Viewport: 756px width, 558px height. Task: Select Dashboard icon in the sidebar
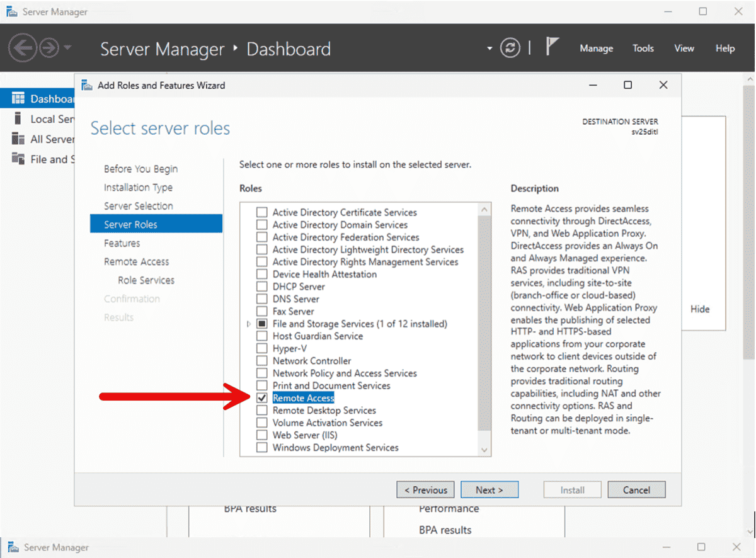pyautogui.click(x=18, y=99)
